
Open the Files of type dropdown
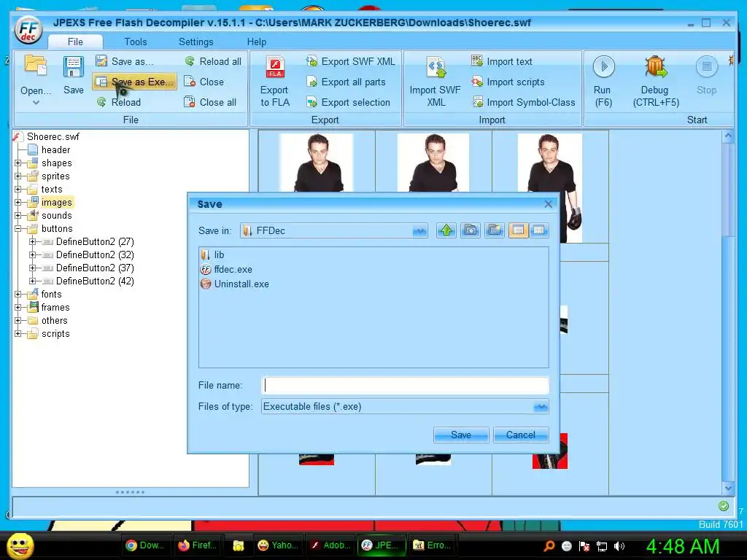tap(541, 407)
